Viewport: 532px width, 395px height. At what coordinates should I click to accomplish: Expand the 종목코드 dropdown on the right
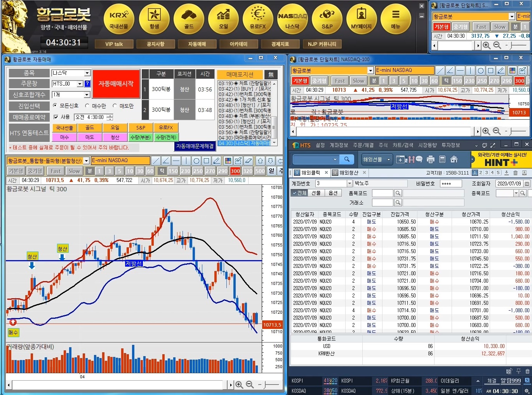[x=516, y=193]
